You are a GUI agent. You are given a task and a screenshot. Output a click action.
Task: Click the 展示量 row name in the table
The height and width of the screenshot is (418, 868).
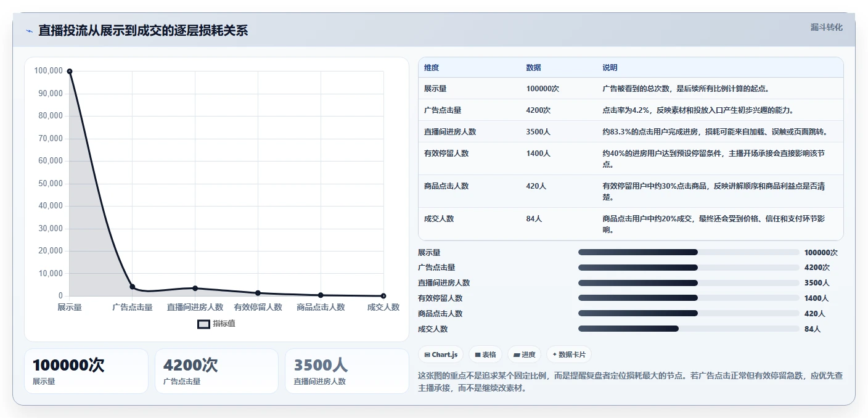click(435, 89)
